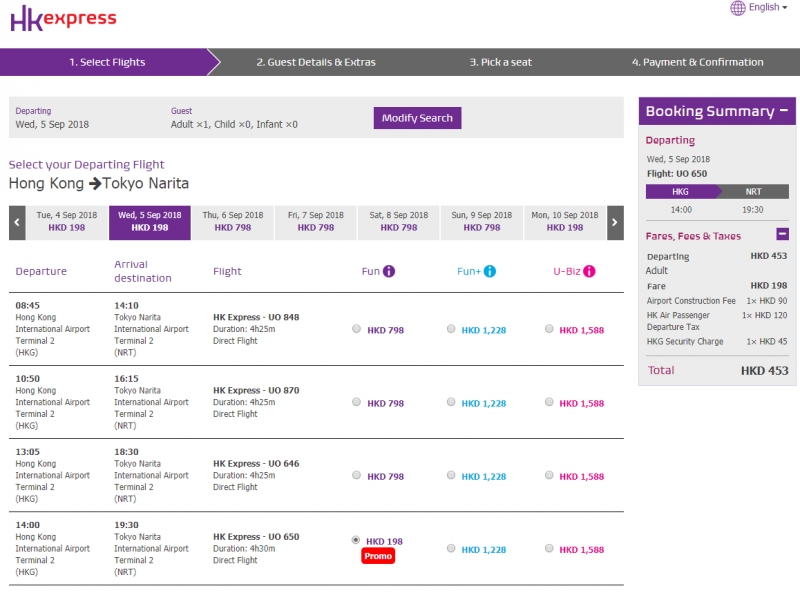Show U-Biz fare info icon
The width and height of the screenshot is (800, 595).
[x=589, y=271]
